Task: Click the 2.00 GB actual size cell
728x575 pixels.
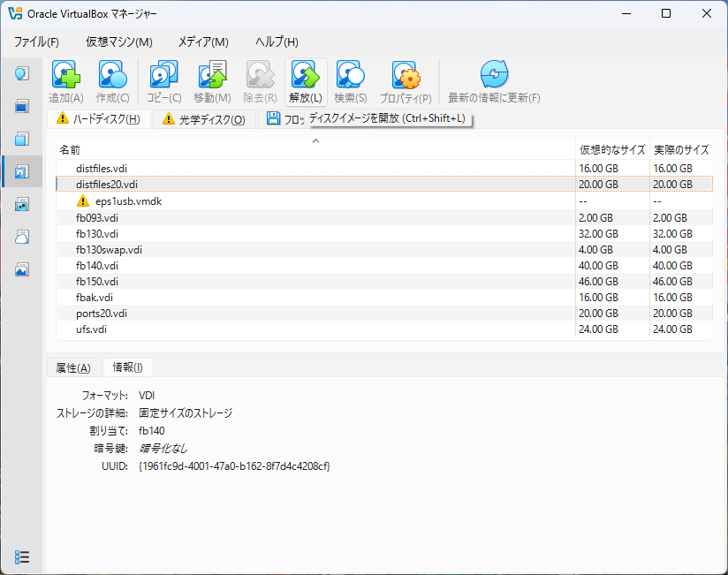Action: click(x=670, y=217)
